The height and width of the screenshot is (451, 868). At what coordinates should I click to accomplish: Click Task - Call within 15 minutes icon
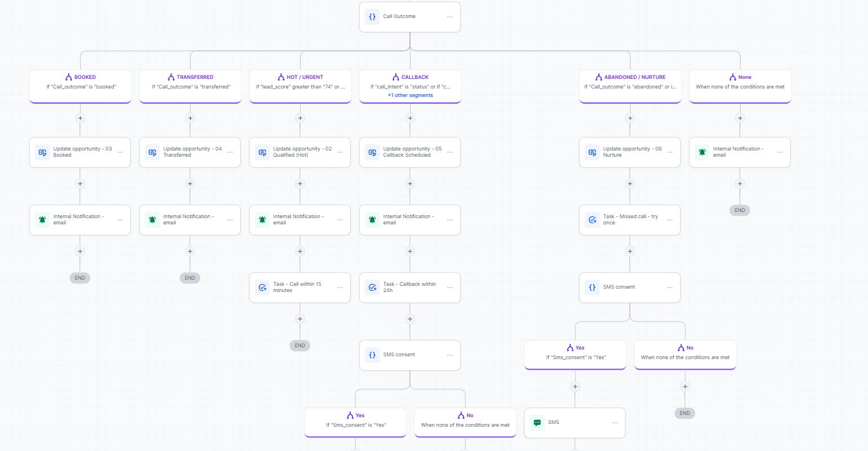(x=262, y=288)
